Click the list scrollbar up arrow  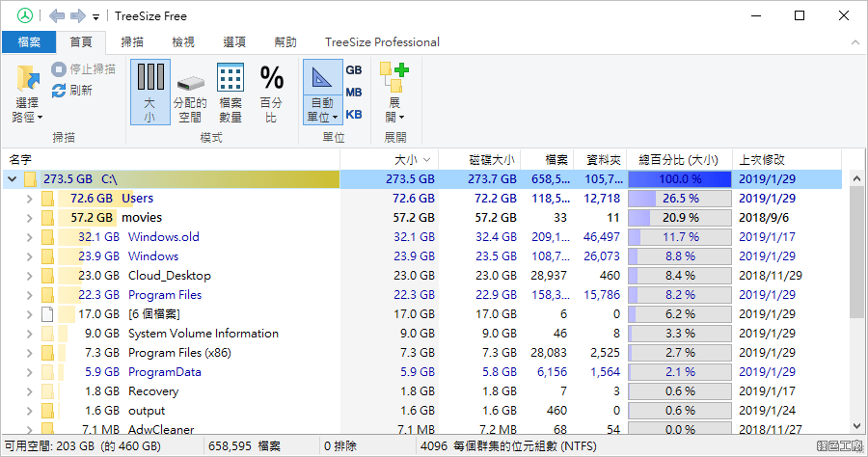856,178
